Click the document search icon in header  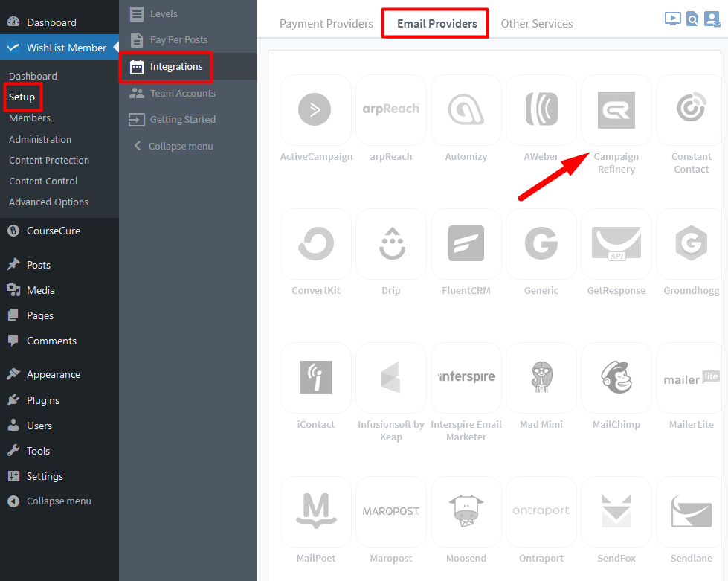tap(692, 19)
